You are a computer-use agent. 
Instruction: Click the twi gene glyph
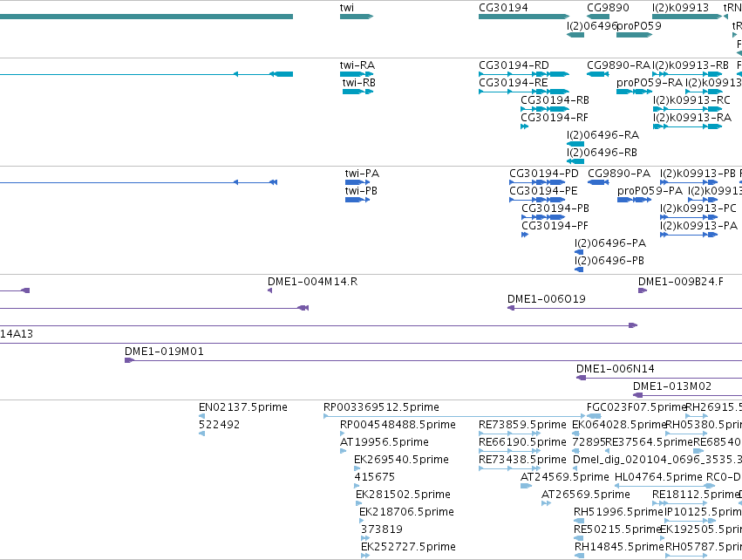tap(357, 17)
